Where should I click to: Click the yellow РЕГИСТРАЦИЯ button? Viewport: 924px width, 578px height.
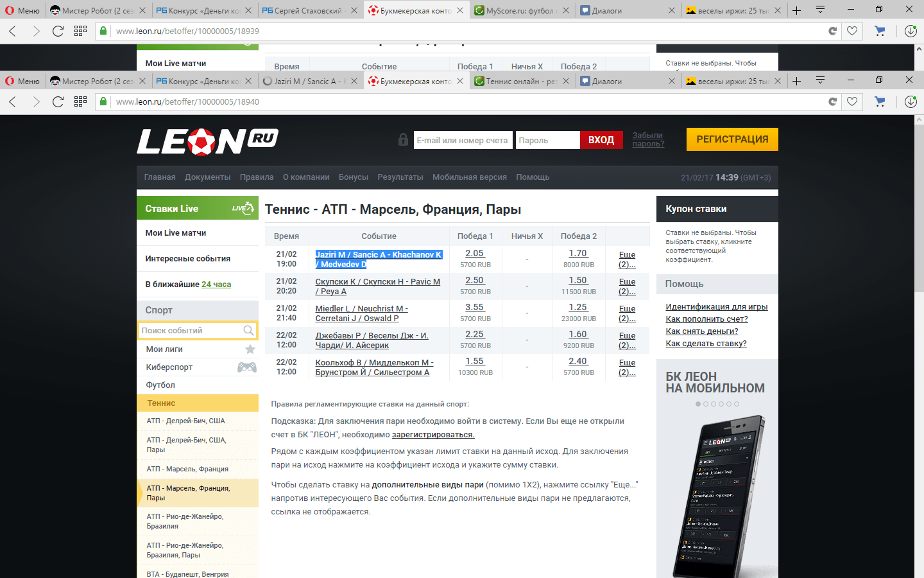(x=732, y=139)
